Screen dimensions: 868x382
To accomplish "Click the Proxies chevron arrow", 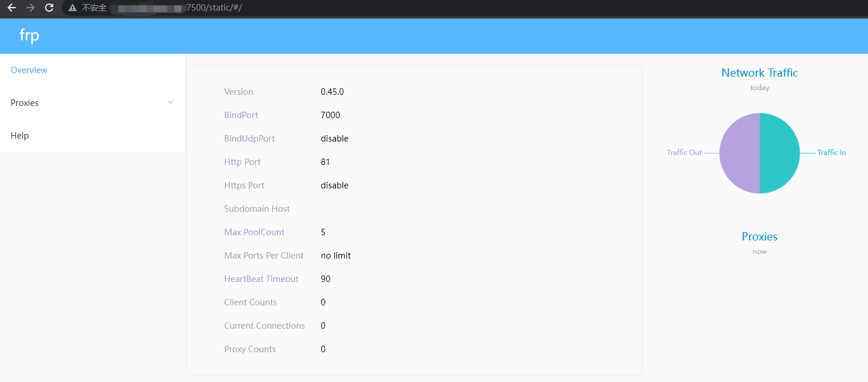I will click(170, 102).
